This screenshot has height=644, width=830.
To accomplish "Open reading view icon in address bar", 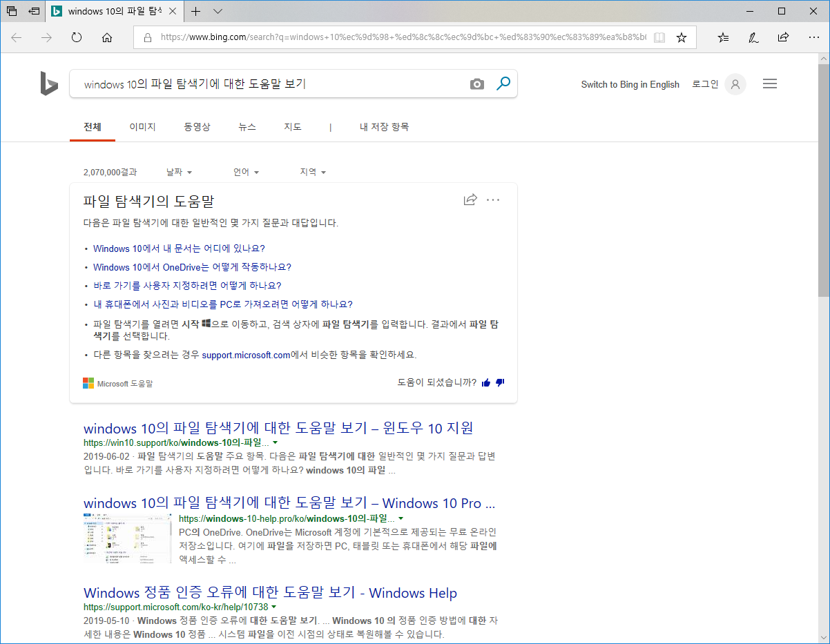I will click(659, 38).
